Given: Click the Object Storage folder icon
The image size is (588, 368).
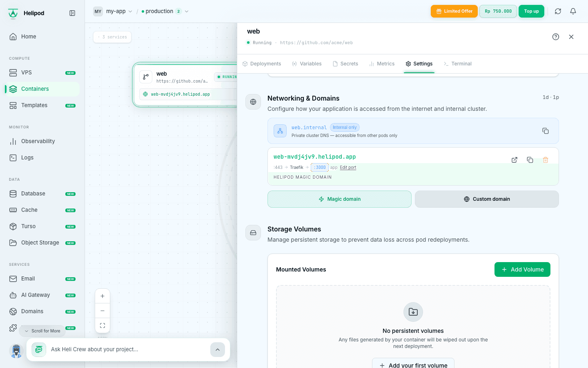Looking at the screenshot, I should tap(13, 242).
